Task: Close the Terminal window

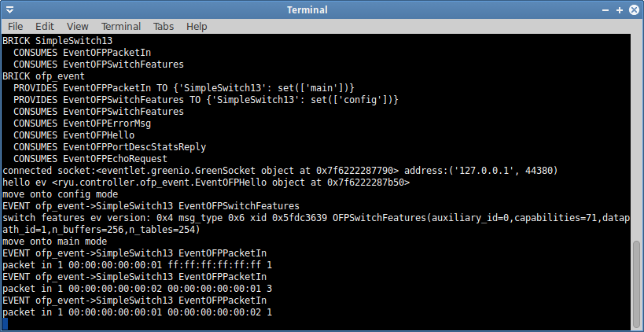Action: coord(633,9)
